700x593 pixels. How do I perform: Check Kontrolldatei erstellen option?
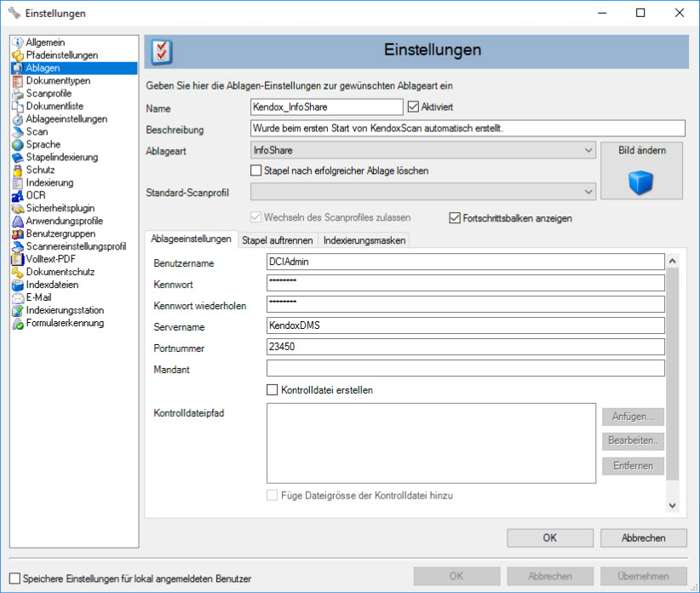click(273, 390)
